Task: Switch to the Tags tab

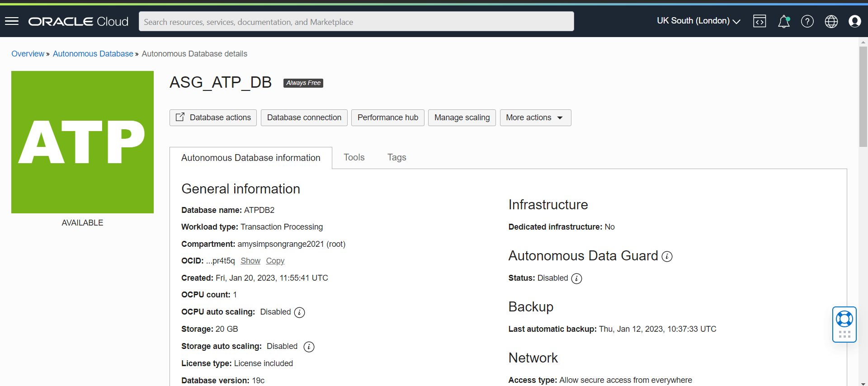Action: point(397,157)
